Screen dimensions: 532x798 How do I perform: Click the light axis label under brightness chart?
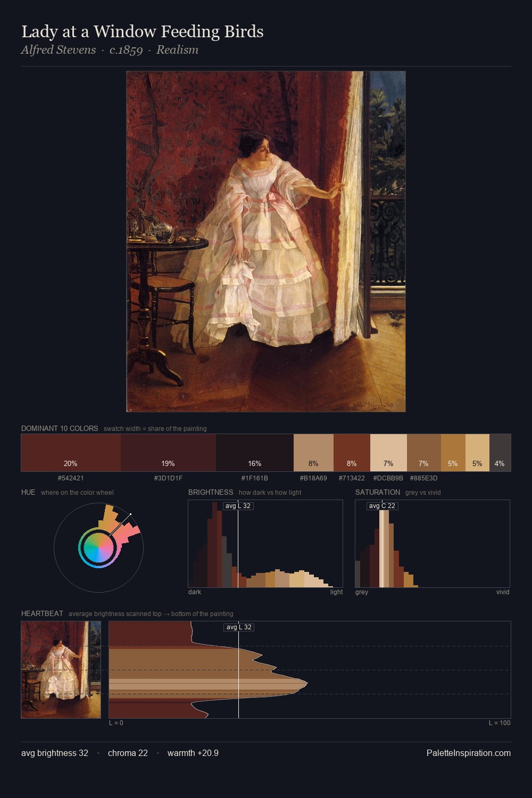[336, 592]
